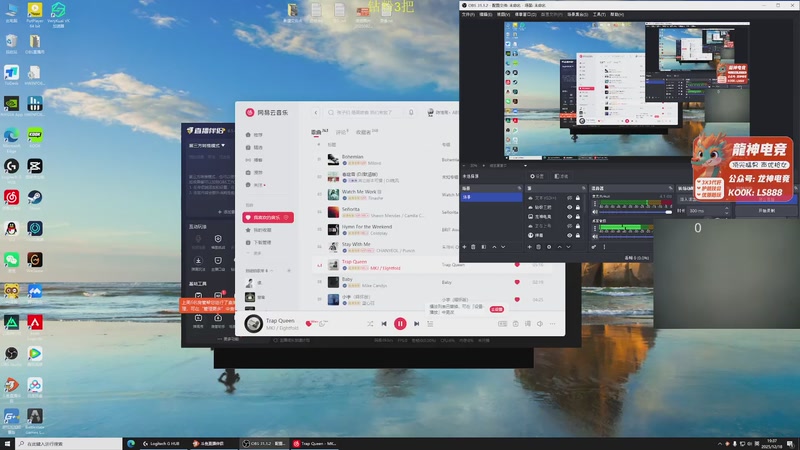Go back to the previous track
The width and height of the screenshot is (800, 450).
pyautogui.click(x=384, y=323)
